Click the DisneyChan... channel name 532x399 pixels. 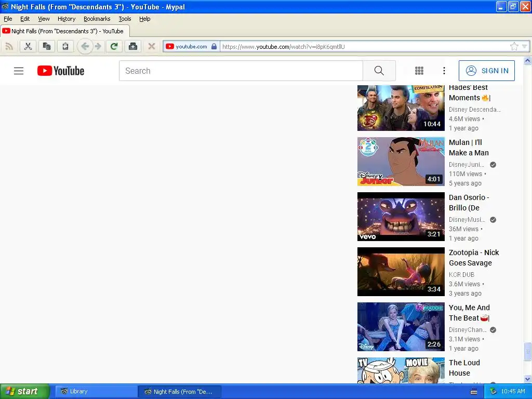(468, 330)
